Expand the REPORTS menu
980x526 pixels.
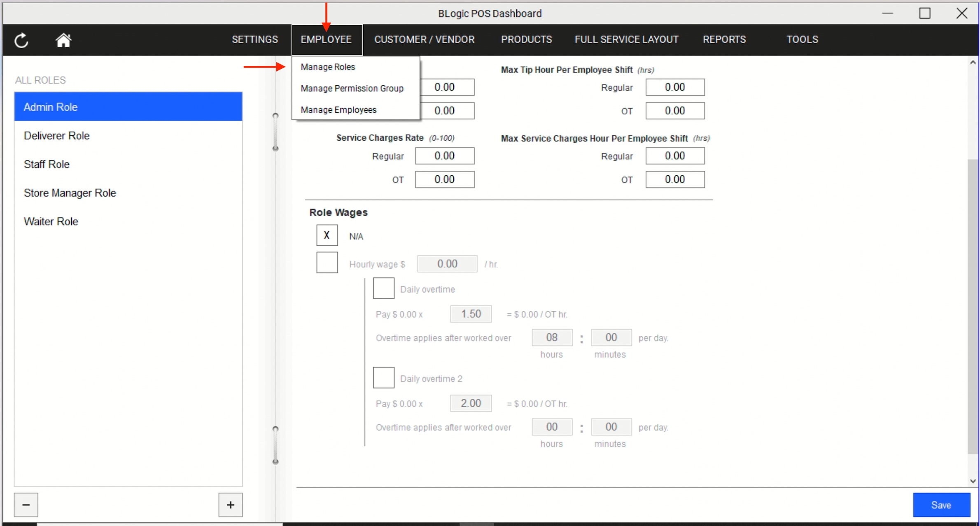point(724,40)
